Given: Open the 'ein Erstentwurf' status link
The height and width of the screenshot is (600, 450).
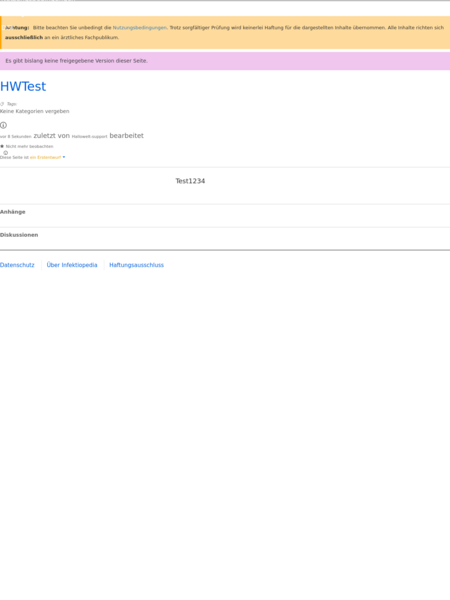Looking at the screenshot, I should [46, 157].
